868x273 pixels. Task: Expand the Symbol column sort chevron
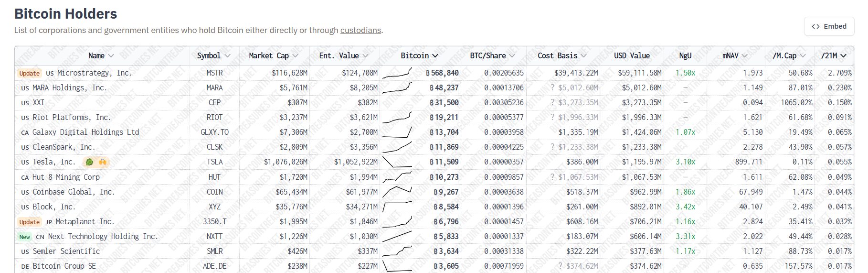click(227, 56)
